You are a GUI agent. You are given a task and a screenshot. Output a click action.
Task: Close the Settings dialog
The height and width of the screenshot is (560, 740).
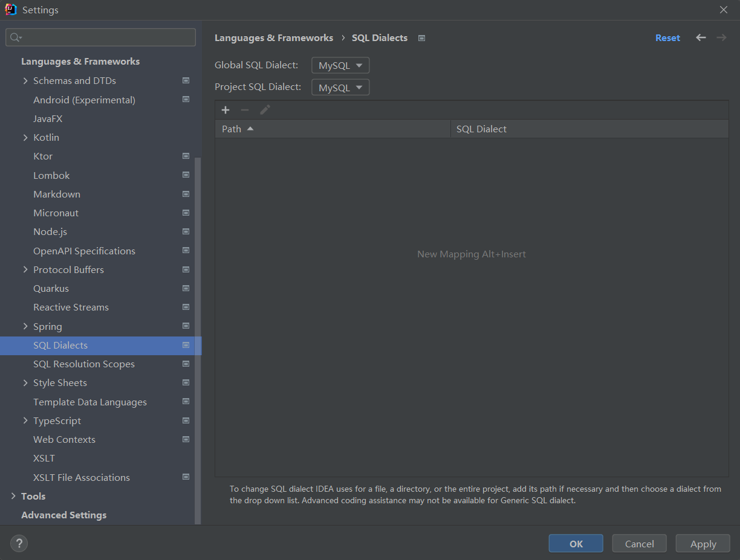pyautogui.click(x=724, y=10)
